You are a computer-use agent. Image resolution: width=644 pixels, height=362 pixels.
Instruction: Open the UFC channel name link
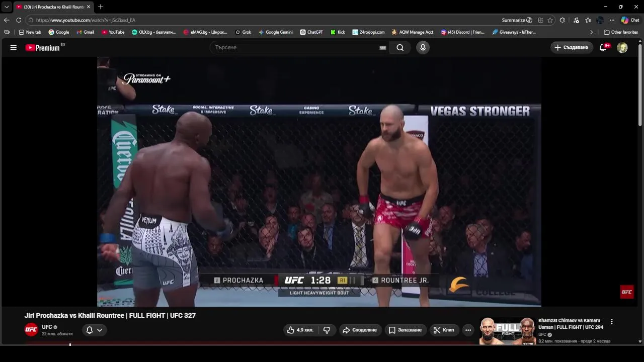[x=47, y=327]
